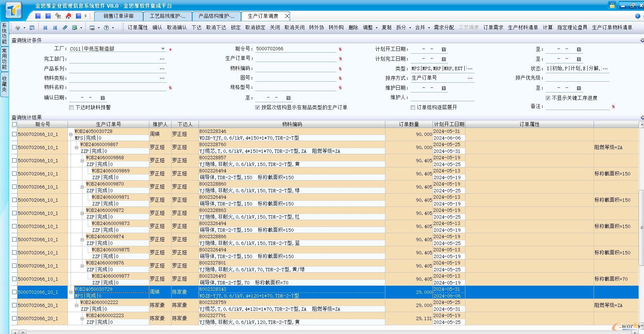The image size is (644, 334).
Task: Switch to the 产品结构维护 tab
Action: (x=216, y=16)
